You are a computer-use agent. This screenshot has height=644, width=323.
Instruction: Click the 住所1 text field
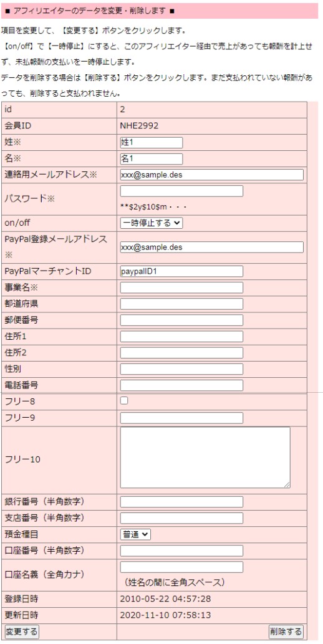(x=181, y=337)
